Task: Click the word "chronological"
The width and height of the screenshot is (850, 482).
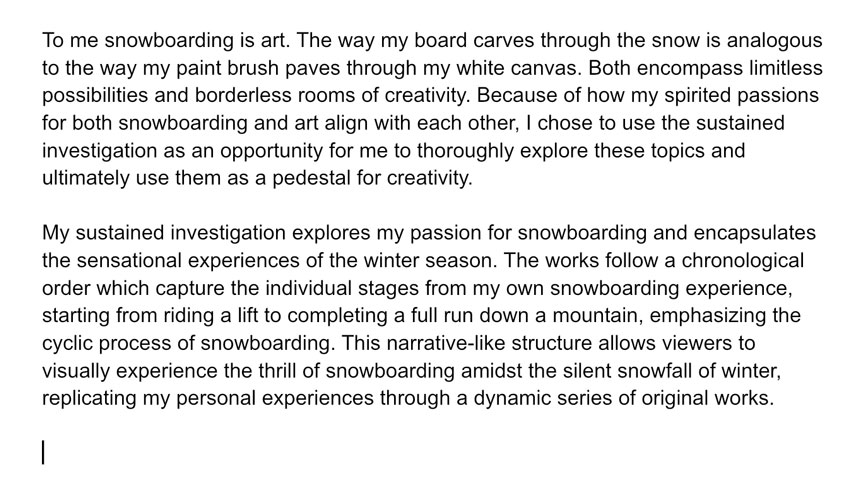Action: tap(742, 261)
